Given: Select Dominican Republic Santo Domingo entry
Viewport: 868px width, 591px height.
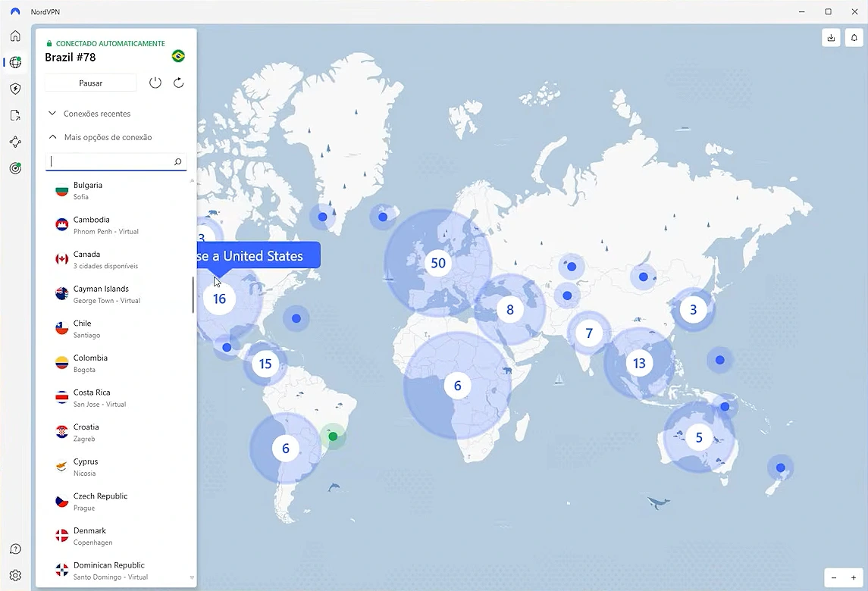Looking at the screenshot, I should click(116, 571).
